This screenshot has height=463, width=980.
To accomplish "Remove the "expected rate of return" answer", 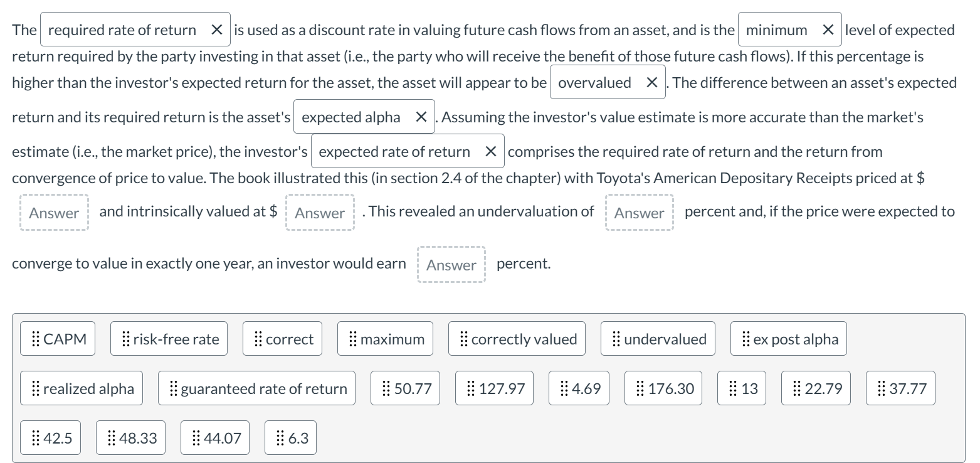I will click(x=491, y=151).
